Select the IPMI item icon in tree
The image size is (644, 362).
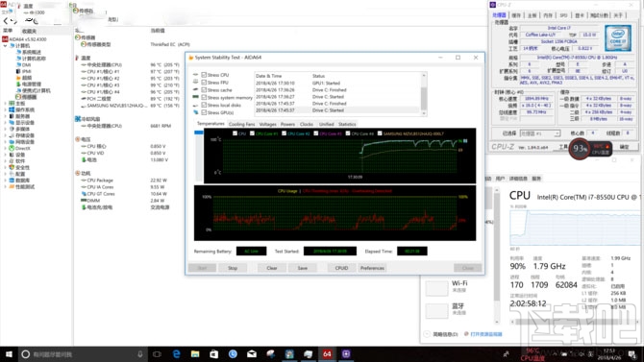click(x=18, y=71)
